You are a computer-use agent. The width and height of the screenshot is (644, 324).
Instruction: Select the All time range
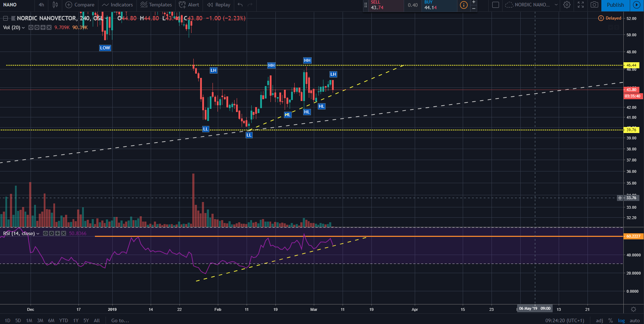97,320
